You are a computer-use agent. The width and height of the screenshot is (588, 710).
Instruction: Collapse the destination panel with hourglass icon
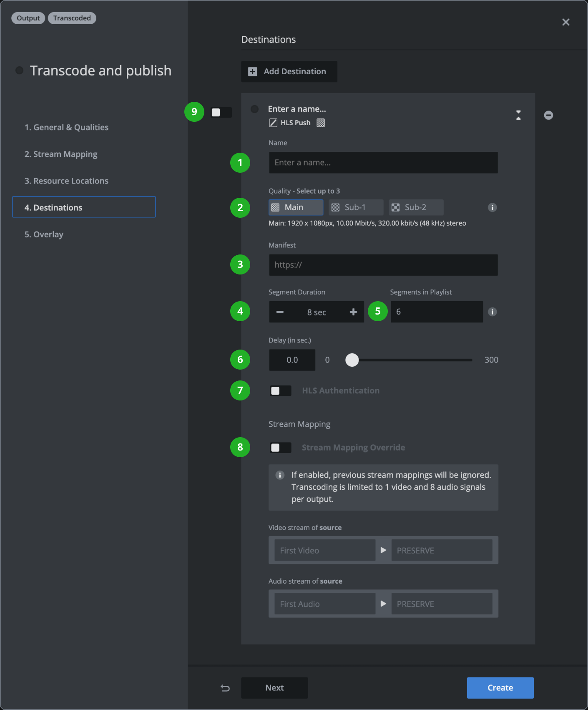(x=518, y=115)
